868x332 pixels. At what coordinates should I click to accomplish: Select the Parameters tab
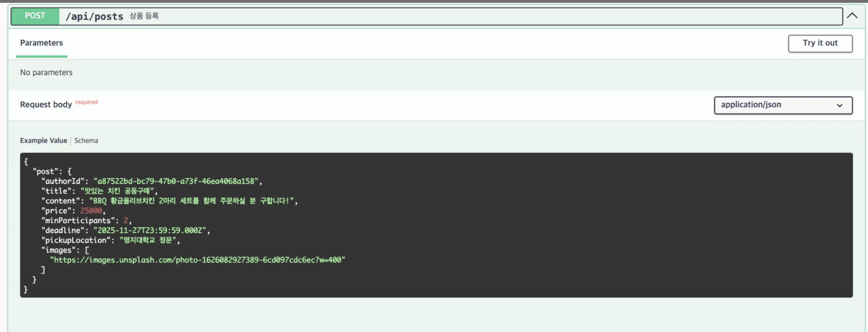tap(41, 43)
